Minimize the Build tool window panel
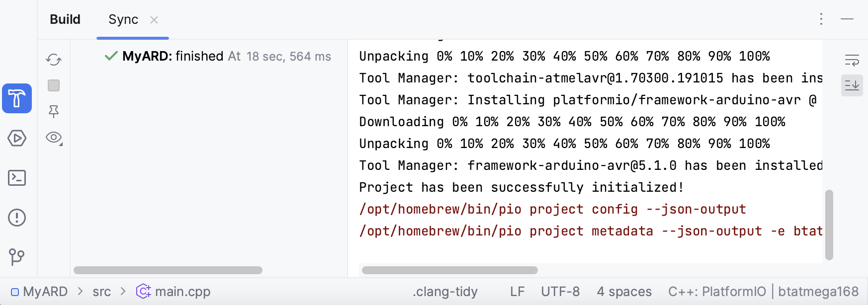This screenshot has height=305, width=868. [x=847, y=19]
